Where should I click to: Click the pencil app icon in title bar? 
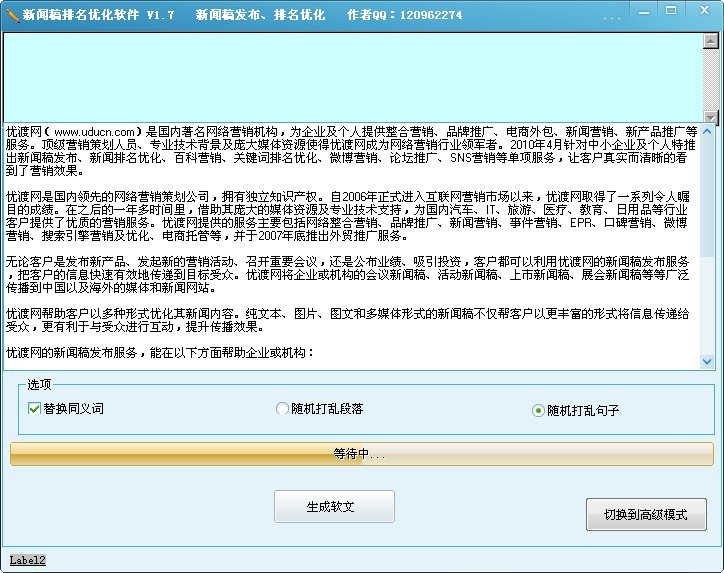point(12,15)
